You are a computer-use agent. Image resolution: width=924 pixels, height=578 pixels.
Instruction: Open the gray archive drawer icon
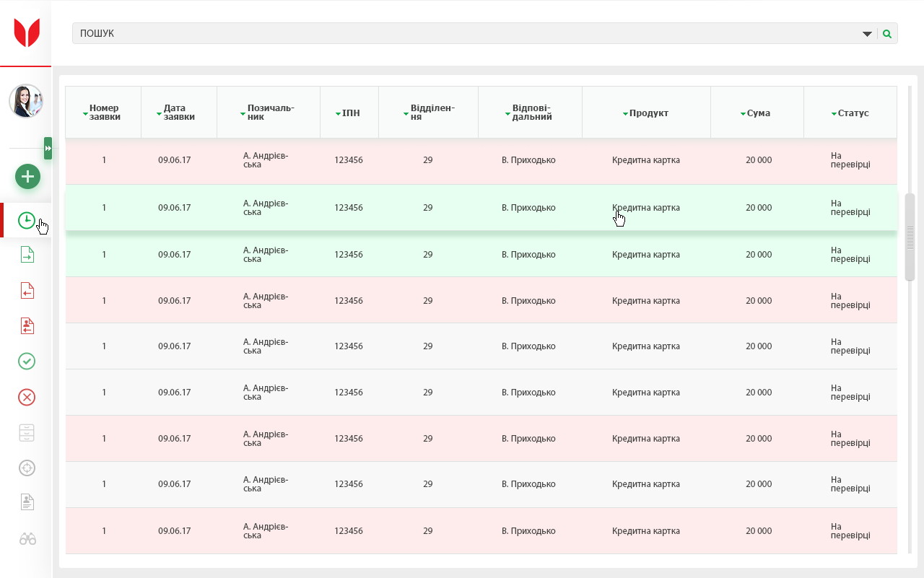point(27,433)
